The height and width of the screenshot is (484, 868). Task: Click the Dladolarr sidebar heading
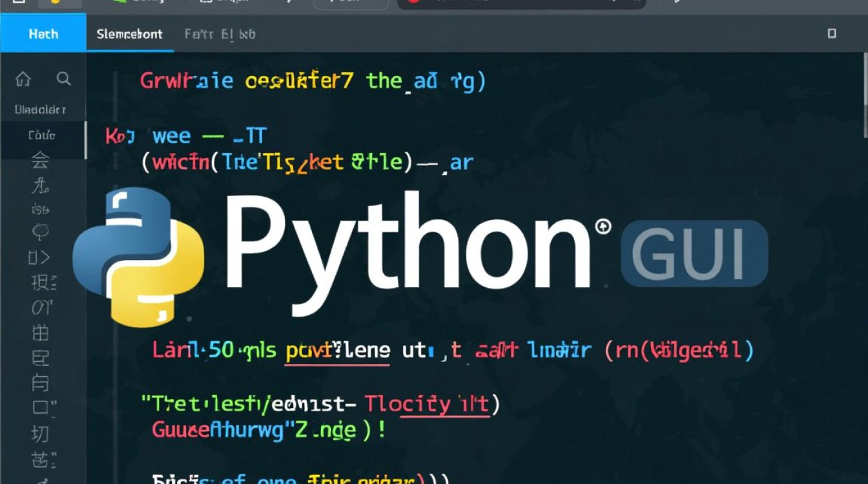[40, 110]
